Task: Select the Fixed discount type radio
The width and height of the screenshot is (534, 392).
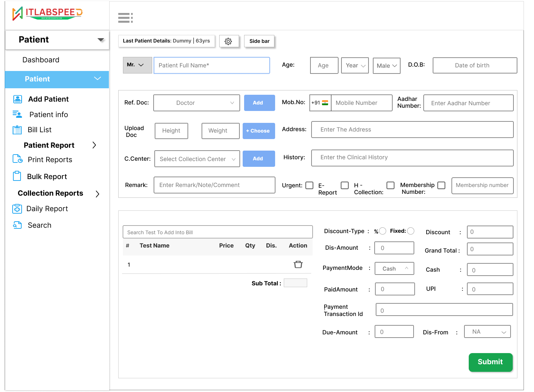Action: pyautogui.click(x=411, y=231)
